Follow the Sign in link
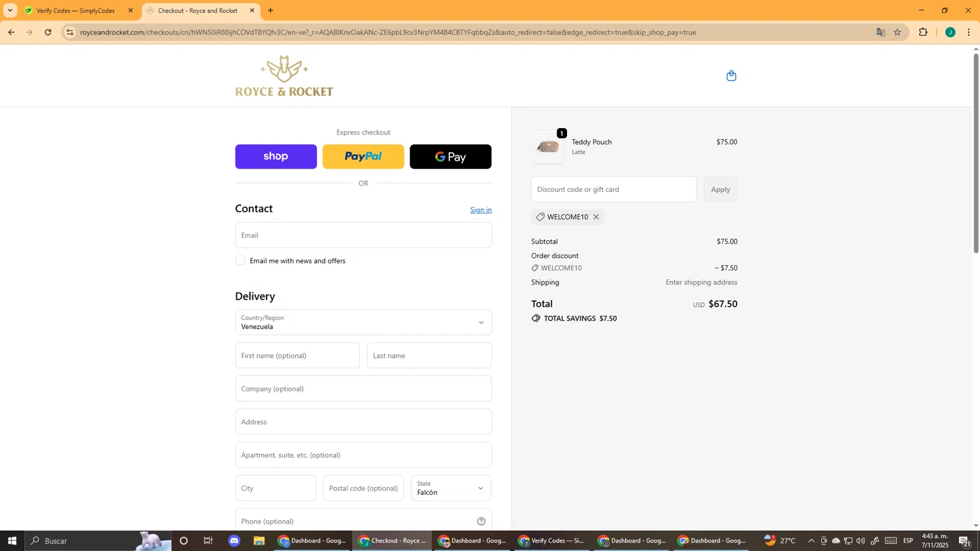This screenshot has width=980, height=551. tap(481, 210)
